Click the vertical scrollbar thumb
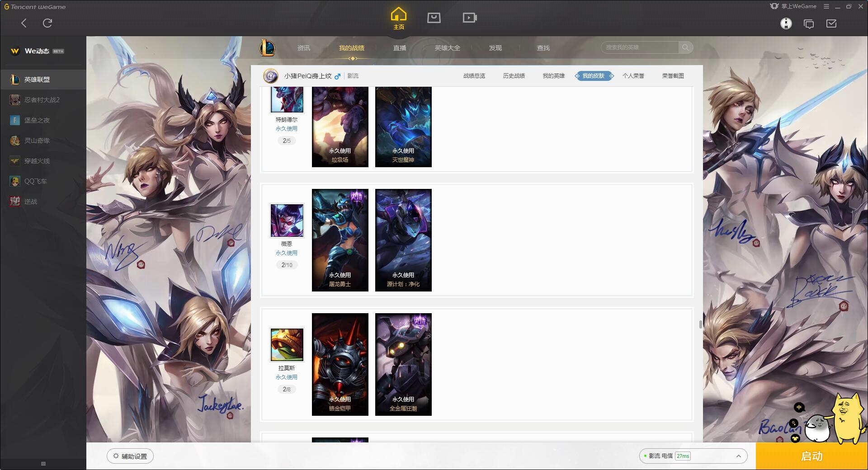Image resolution: width=868 pixels, height=470 pixels. (x=700, y=324)
